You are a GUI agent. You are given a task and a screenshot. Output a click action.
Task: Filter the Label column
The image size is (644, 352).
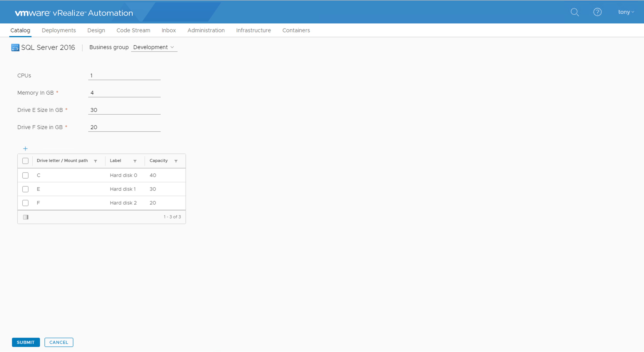tap(135, 161)
